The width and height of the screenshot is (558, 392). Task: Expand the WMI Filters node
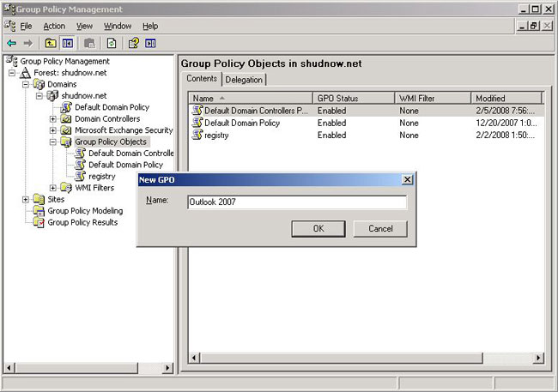coord(53,188)
